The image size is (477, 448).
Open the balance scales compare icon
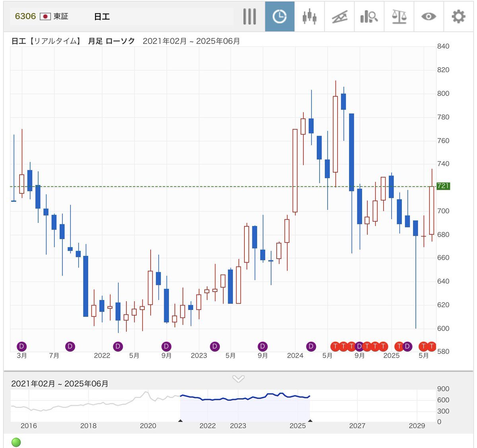coord(399,17)
